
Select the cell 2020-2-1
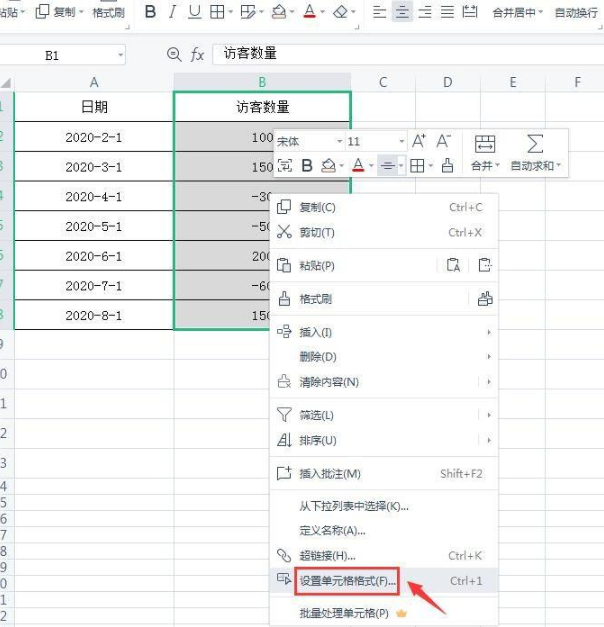94,137
